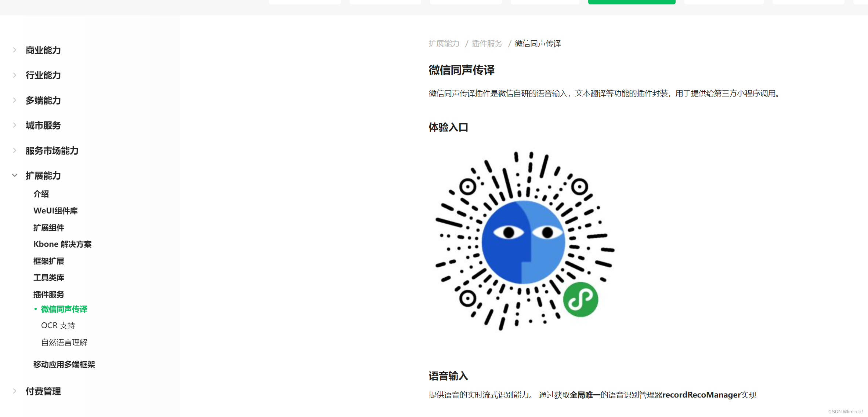Open the 工具类库 sidebar entry

(49, 278)
